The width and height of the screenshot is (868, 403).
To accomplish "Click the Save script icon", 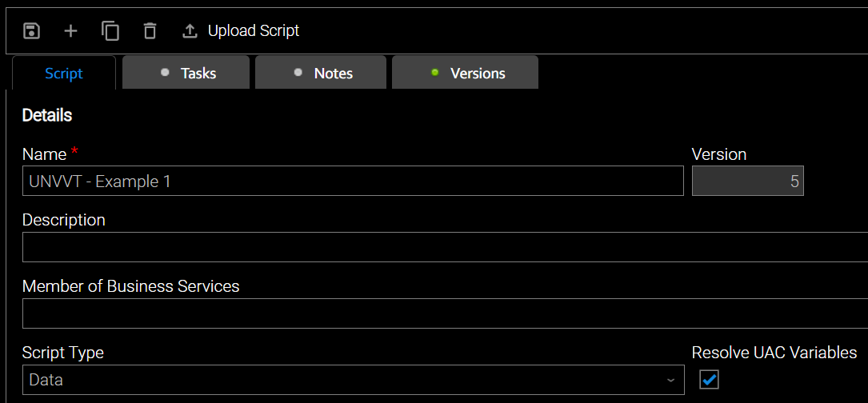I will coord(31,31).
